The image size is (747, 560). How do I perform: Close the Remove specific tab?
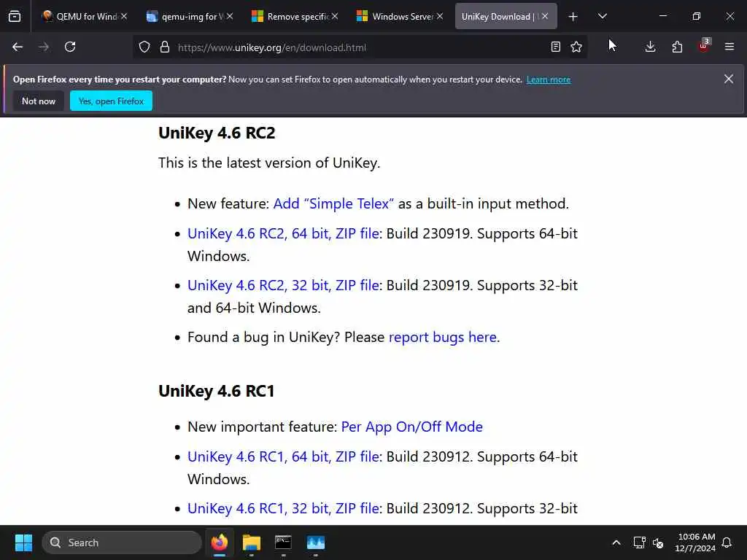pos(335,16)
